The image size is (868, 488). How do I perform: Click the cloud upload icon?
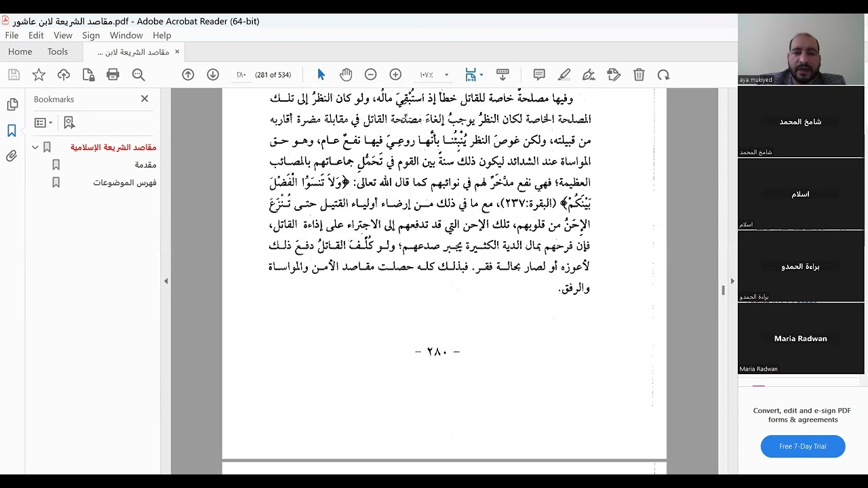coord(64,75)
